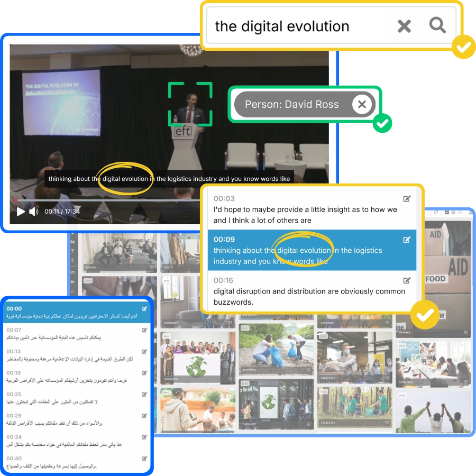476x476 pixels.
Task: Open the raised hands silhouette photo
Action: point(433,413)
